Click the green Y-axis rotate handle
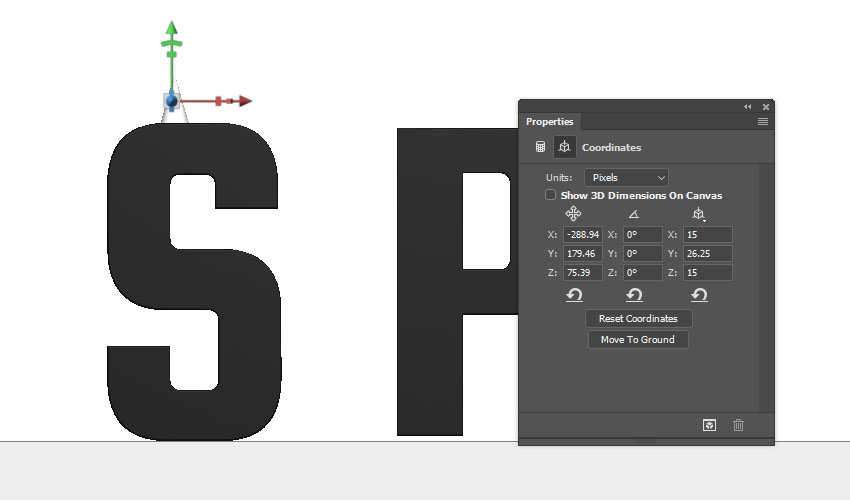Image resolution: width=850 pixels, height=501 pixels. coord(172,43)
